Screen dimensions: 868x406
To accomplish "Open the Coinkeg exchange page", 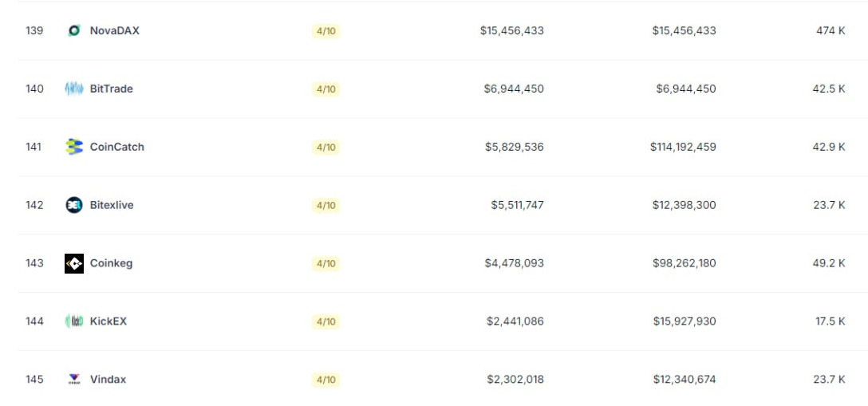I will point(111,263).
